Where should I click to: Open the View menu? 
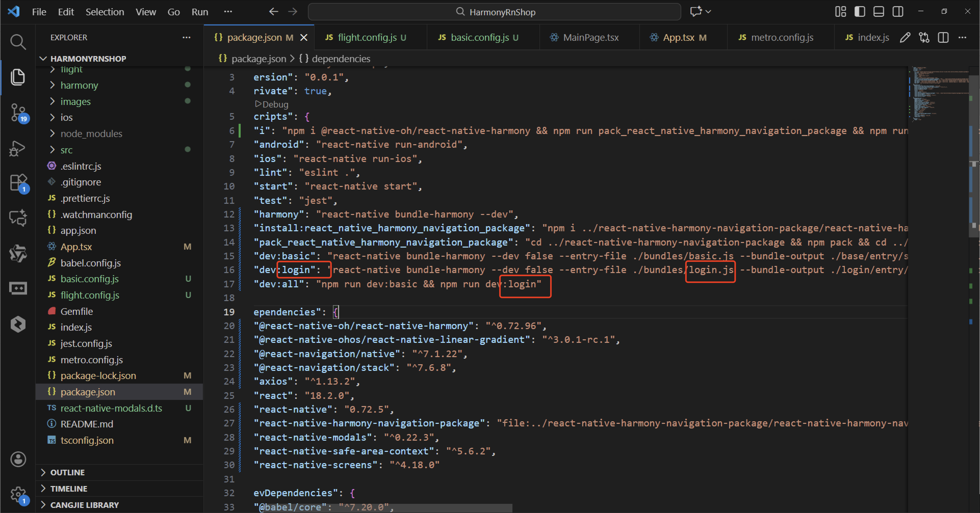146,12
